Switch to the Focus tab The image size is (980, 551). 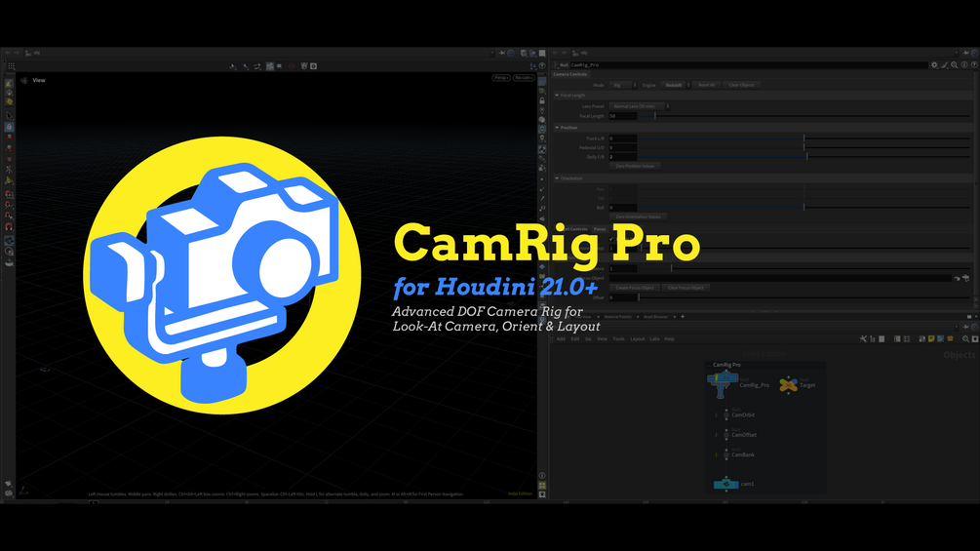[x=600, y=229]
